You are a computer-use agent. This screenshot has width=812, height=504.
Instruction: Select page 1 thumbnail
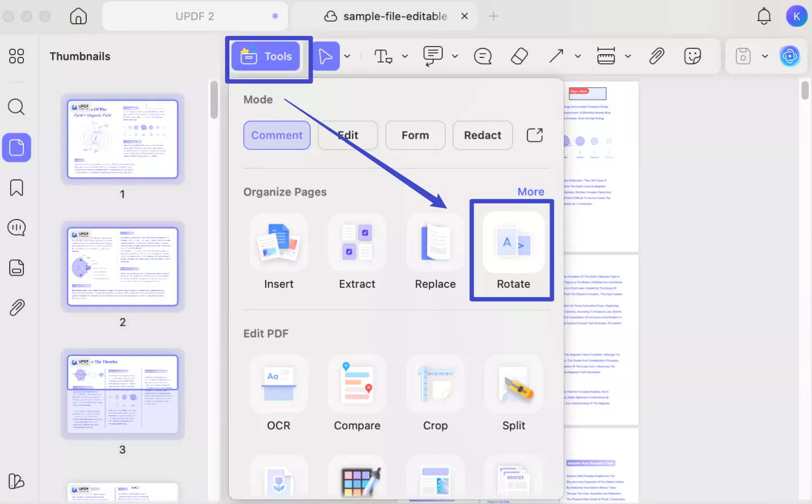123,139
